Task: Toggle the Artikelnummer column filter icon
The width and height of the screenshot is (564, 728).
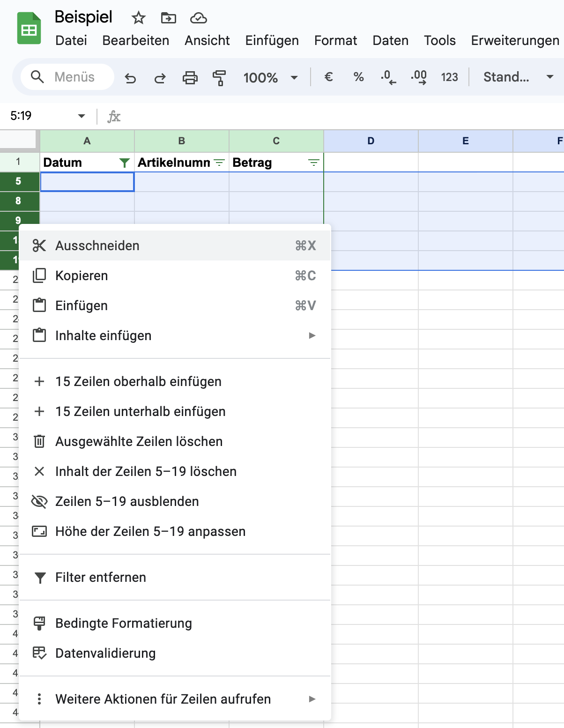Action: pyautogui.click(x=219, y=163)
